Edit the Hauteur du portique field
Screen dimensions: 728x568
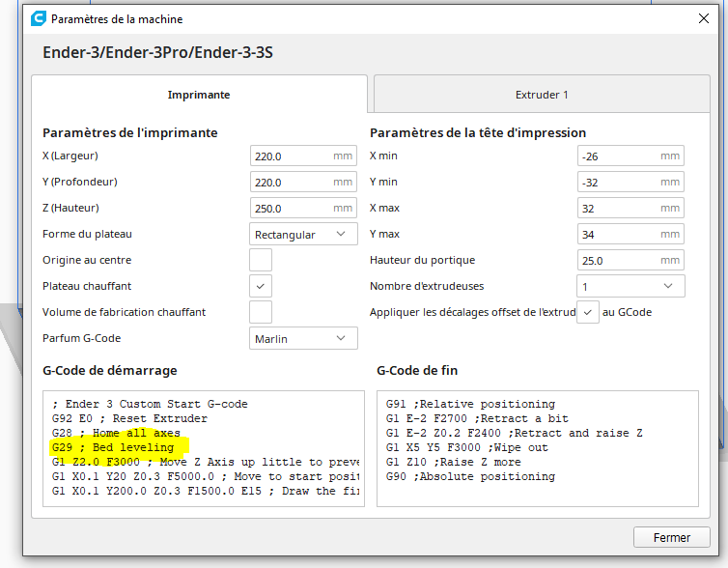pos(630,260)
